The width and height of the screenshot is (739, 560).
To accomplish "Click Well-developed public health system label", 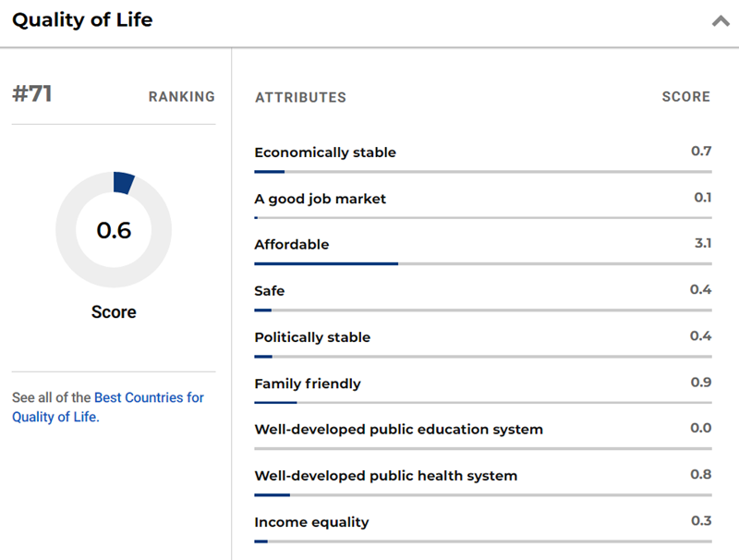I will click(x=385, y=476).
